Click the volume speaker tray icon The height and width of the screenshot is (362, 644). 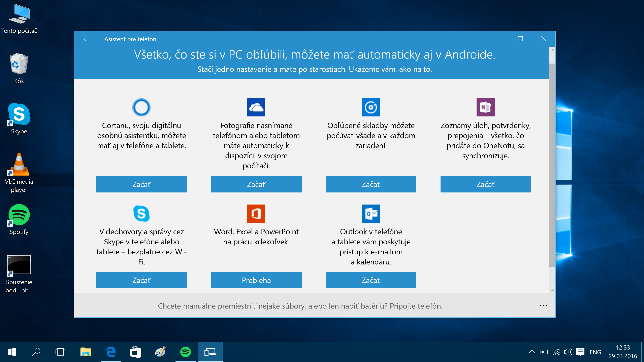coord(568,352)
